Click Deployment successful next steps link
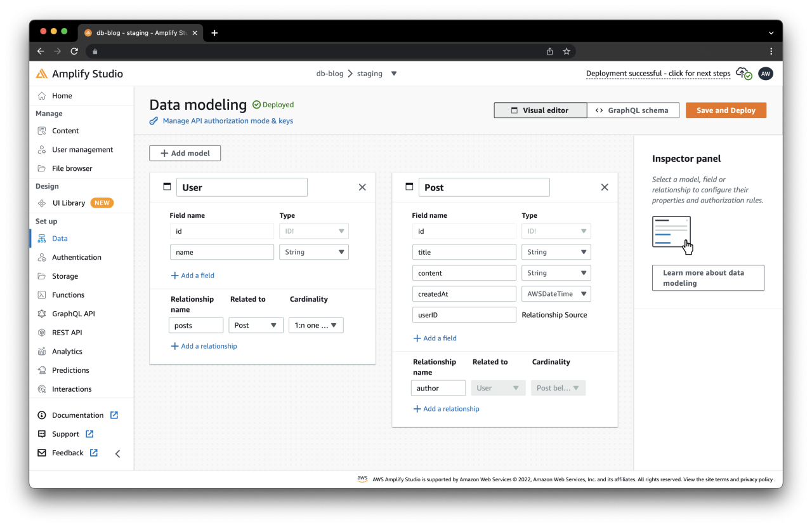This screenshot has width=812, height=527. click(658, 74)
